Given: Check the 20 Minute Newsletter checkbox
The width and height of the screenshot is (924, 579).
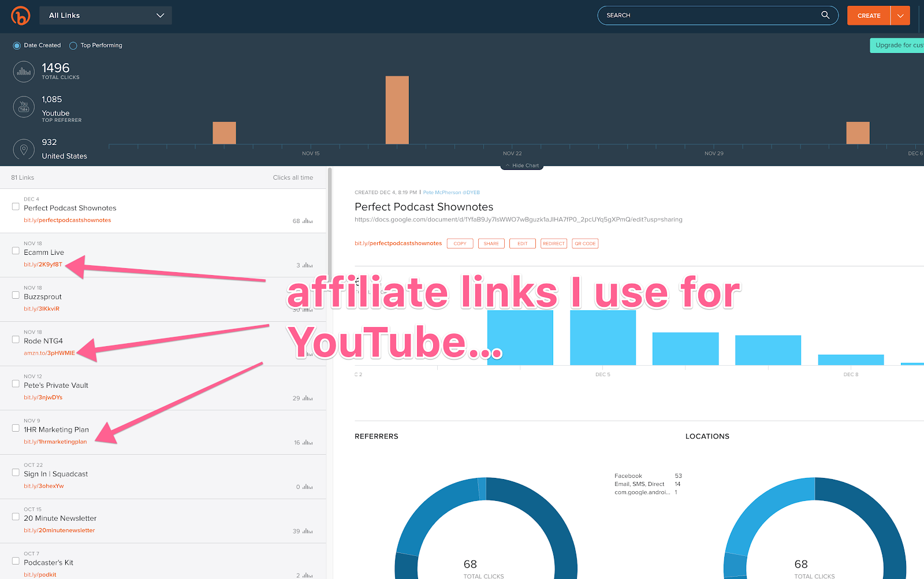Looking at the screenshot, I should pos(16,517).
